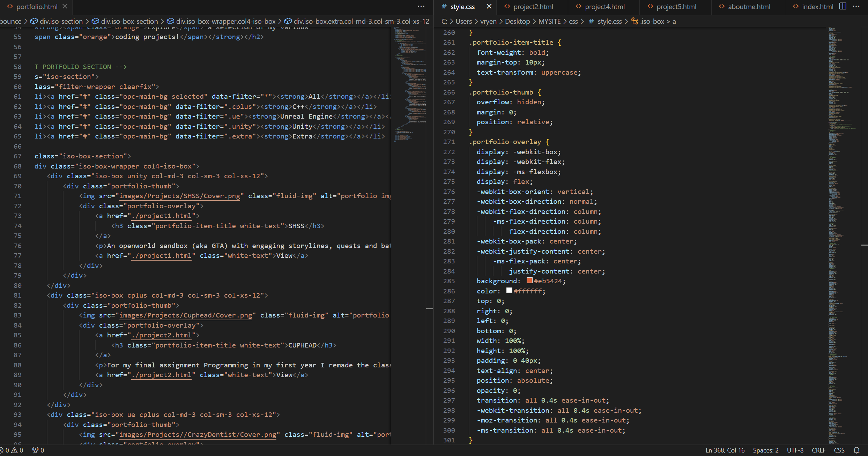Screen dimensions: 868x456
Task: Click the SHSS heading text on line 74
Action: 296,226
